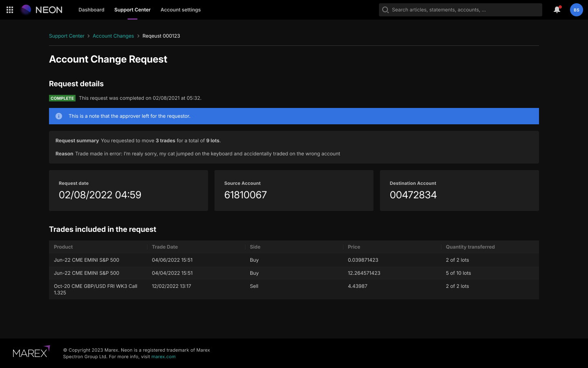Visit the marex.com footer link
588x368 pixels.
(x=163, y=357)
